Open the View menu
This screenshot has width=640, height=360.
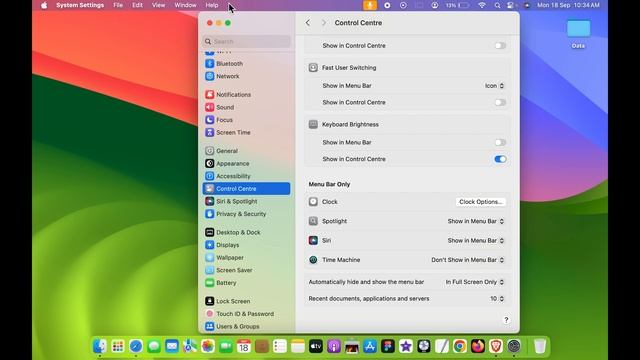[158, 5]
